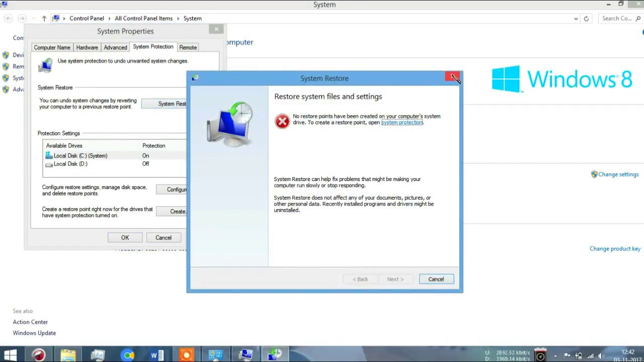This screenshot has width=644, height=362.
Task: Open network signal tray icon
Action: pos(590,356)
